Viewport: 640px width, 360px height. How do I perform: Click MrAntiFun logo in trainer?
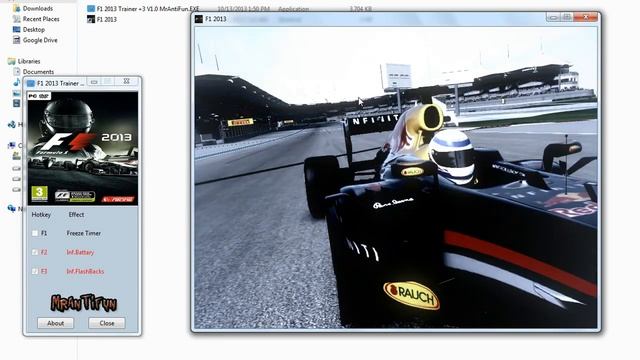pos(84,303)
